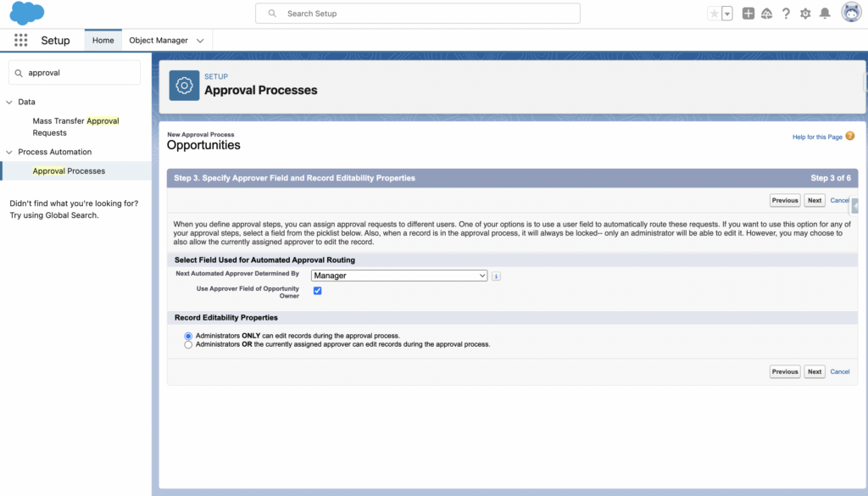
Task: Open Mass Transfer Approval Requests
Action: click(75, 126)
